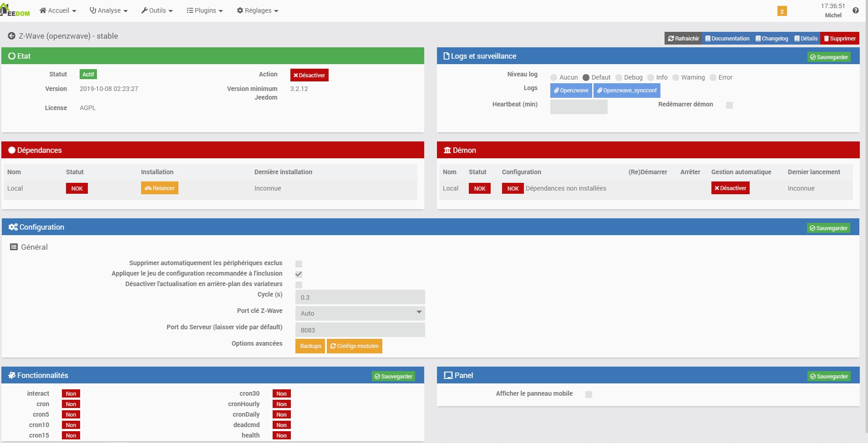Save the Configuration panel
This screenshot has height=443, width=868.
point(828,228)
